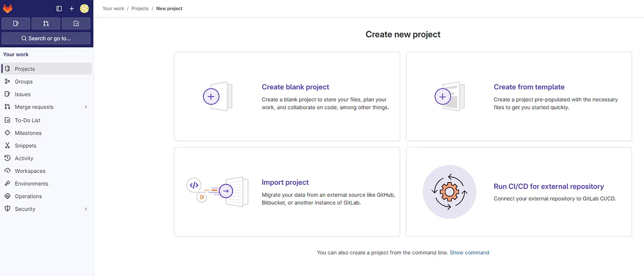Open assigned issues shortcut icon
The height and width of the screenshot is (276, 644).
[x=16, y=23]
